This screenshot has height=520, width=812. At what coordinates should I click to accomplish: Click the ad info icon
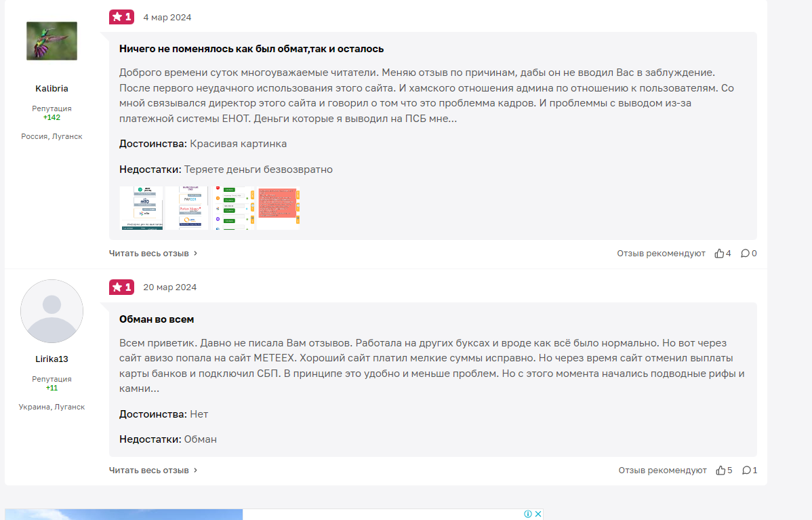528,514
